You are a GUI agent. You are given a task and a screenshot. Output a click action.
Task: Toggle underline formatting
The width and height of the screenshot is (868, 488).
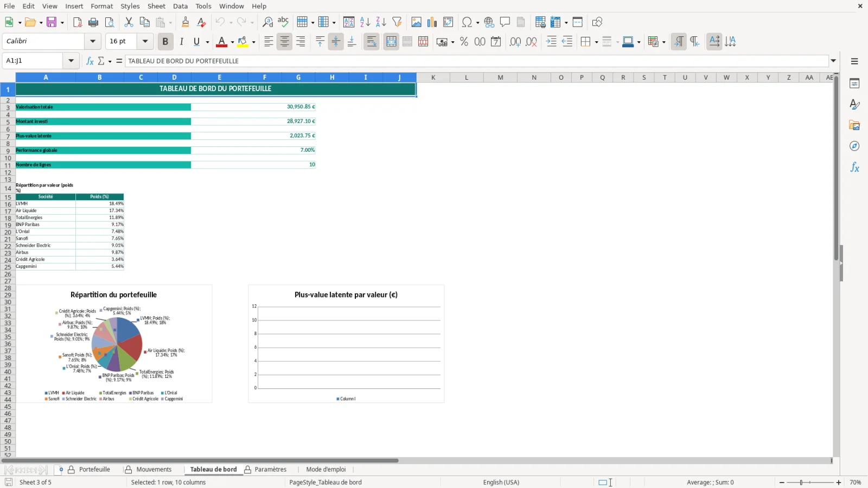[196, 42]
